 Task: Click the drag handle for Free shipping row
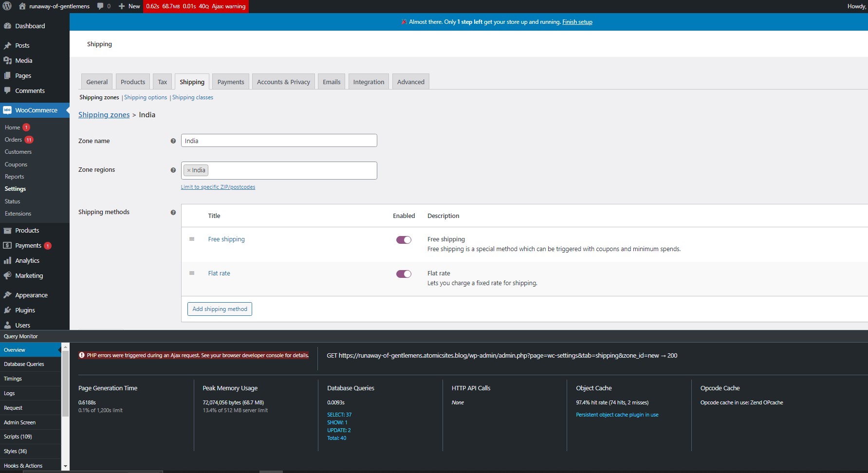(192, 239)
